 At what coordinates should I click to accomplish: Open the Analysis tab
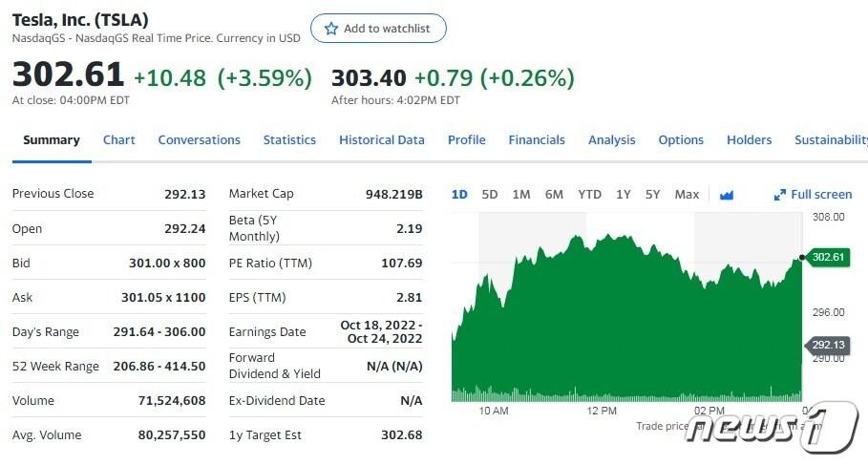pos(611,140)
